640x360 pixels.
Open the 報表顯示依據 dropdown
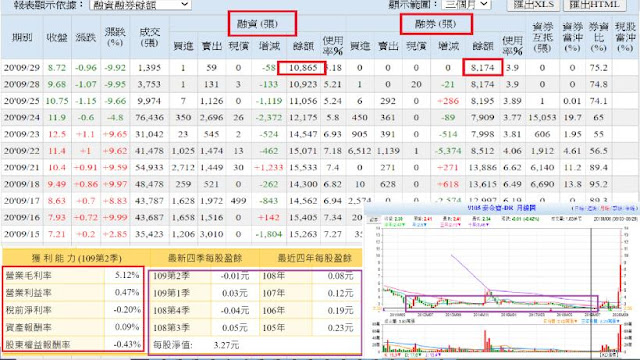[140, 4]
